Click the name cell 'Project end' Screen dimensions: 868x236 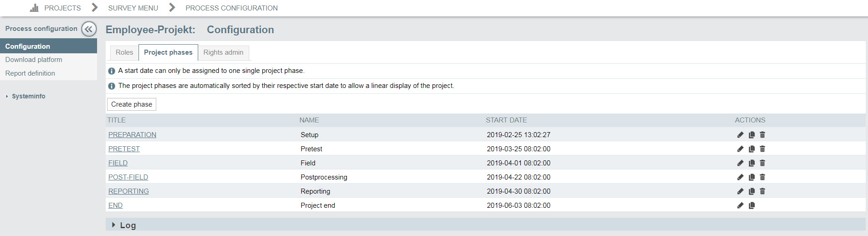[x=318, y=205]
